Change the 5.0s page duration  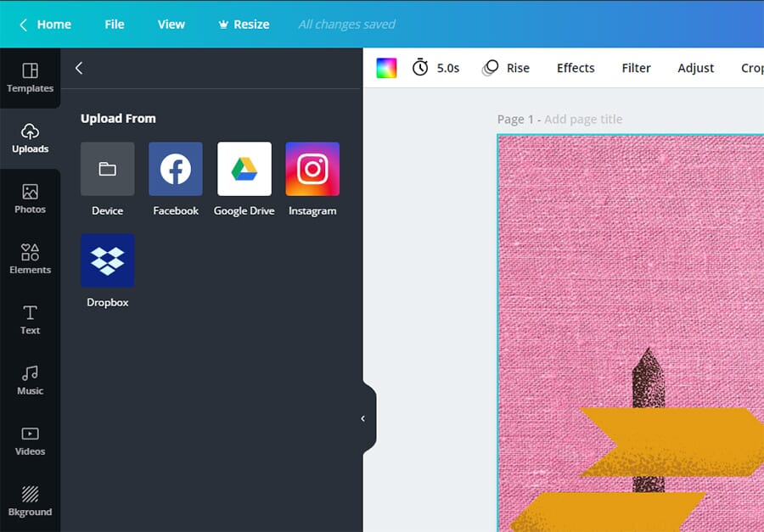coord(447,68)
